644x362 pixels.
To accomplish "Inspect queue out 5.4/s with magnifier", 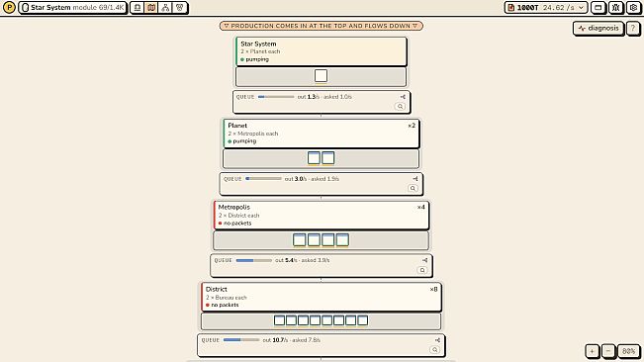I will [x=421, y=270].
